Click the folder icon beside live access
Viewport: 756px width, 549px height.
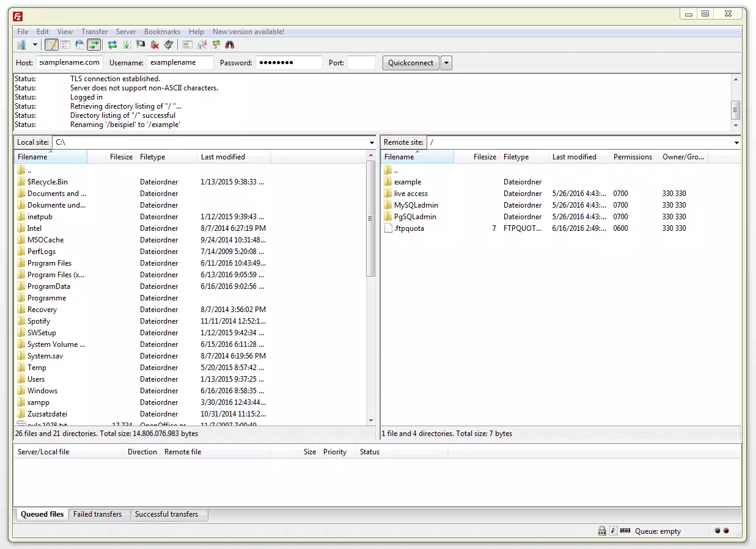coord(388,194)
